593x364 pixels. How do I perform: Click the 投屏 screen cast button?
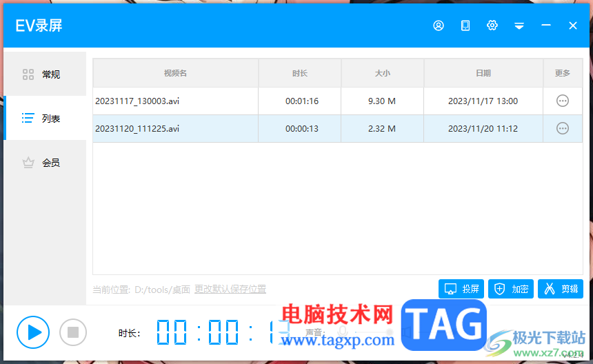pyautogui.click(x=461, y=289)
